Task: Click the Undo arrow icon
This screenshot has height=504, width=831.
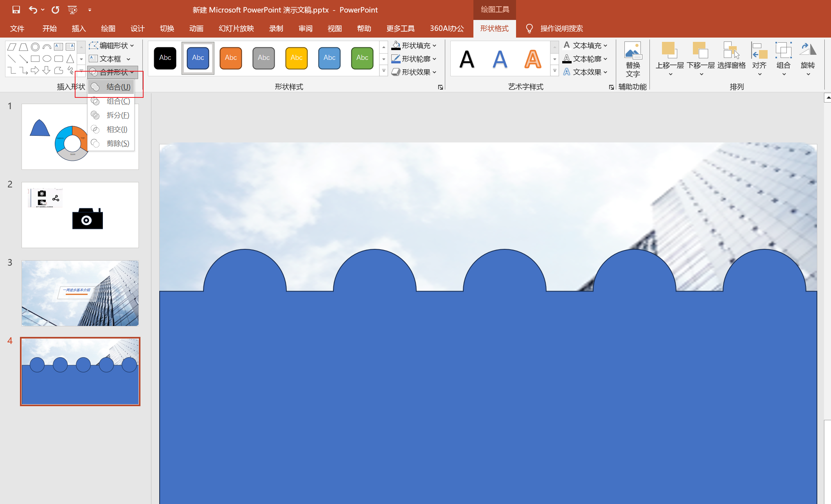Action: point(33,10)
